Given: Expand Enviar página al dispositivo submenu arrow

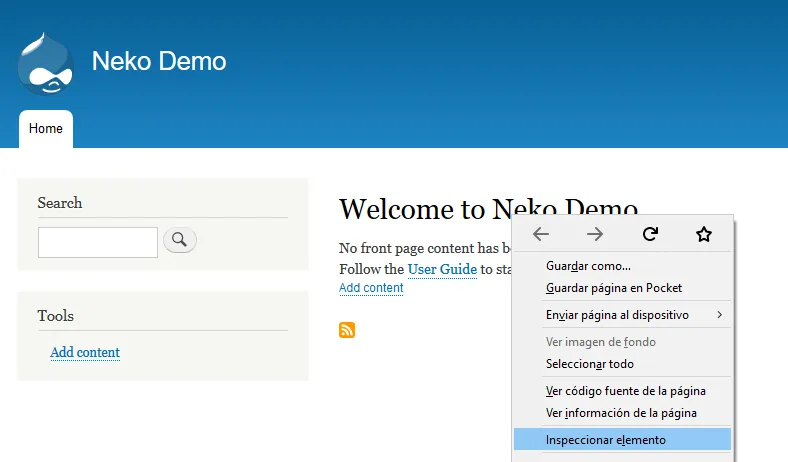Looking at the screenshot, I should click(x=720, y=315).
